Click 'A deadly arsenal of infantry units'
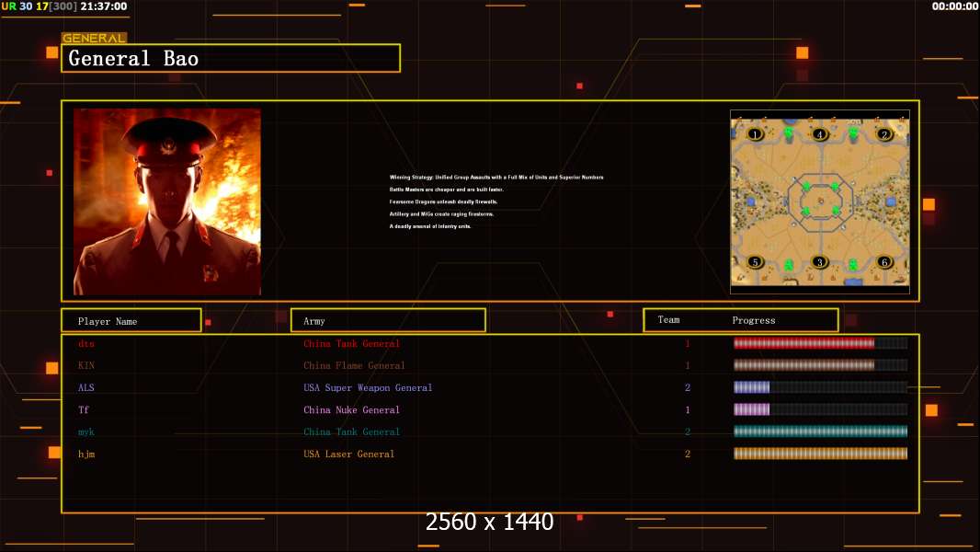 430,226
